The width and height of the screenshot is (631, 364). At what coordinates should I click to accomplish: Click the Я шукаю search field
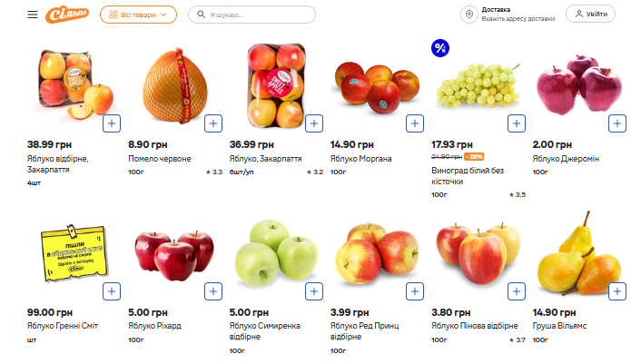pyautogui.click(x=252, y=15)
